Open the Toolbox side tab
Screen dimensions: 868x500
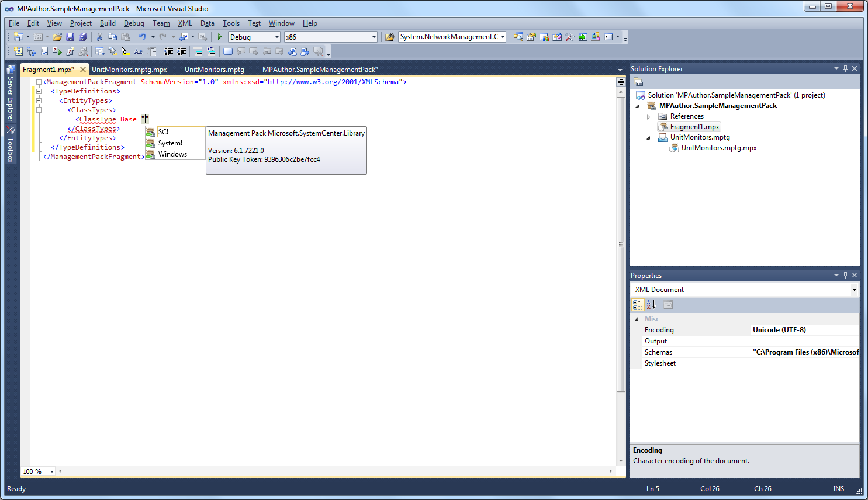coord(11,145)
